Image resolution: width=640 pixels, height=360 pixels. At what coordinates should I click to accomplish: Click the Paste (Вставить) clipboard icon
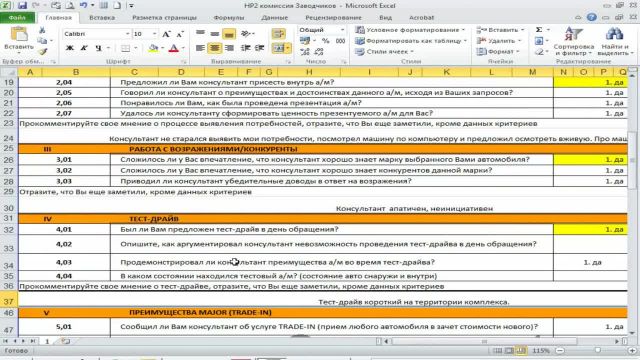[x=19, y=34]
